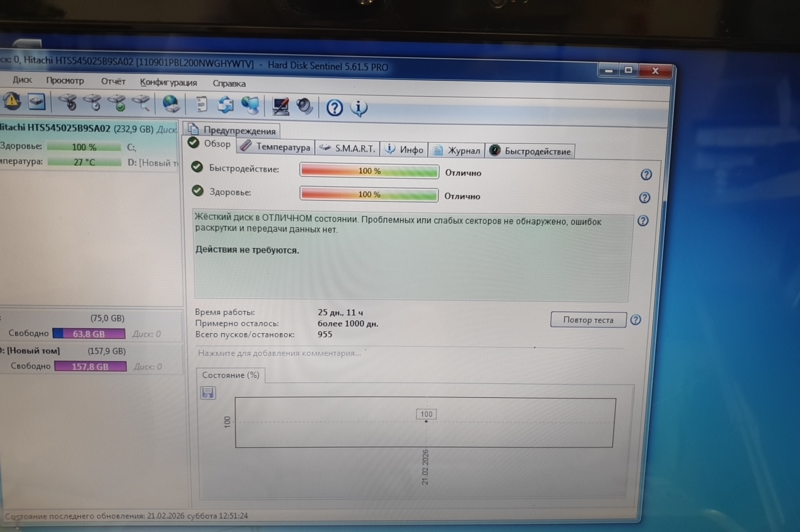Click the Здоровье 100 % progress bar
Screen dimensions: 800x532
[368, 195]
